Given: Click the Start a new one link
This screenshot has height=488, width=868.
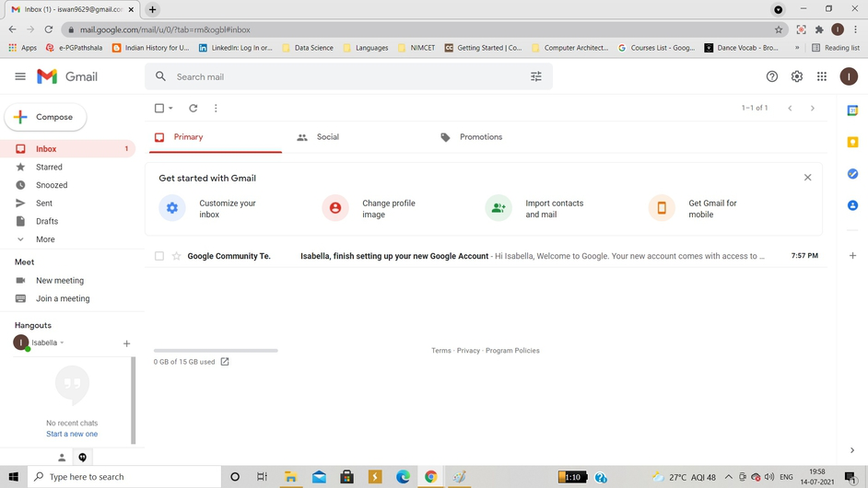Looking at the screenshot, I should coord(72,434).
